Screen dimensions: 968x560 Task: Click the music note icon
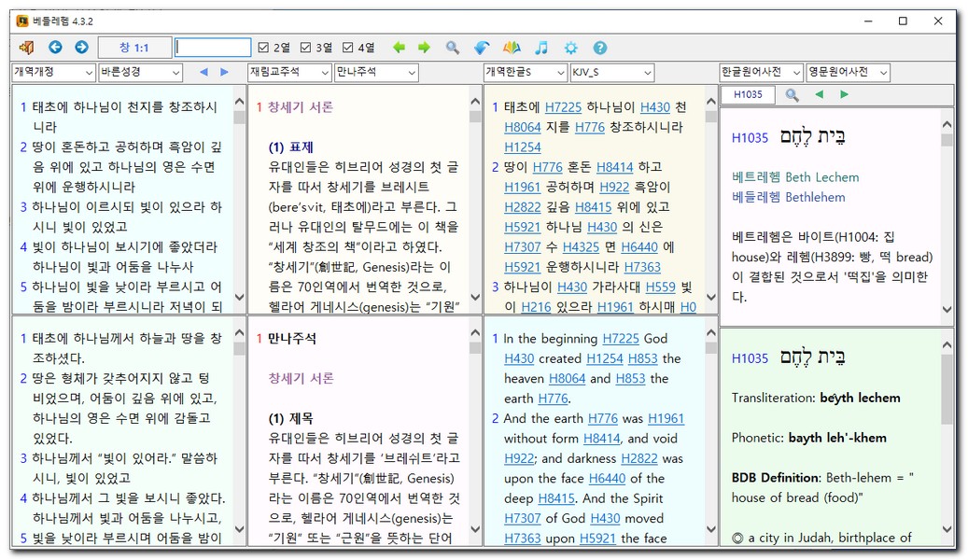[540, 48]
